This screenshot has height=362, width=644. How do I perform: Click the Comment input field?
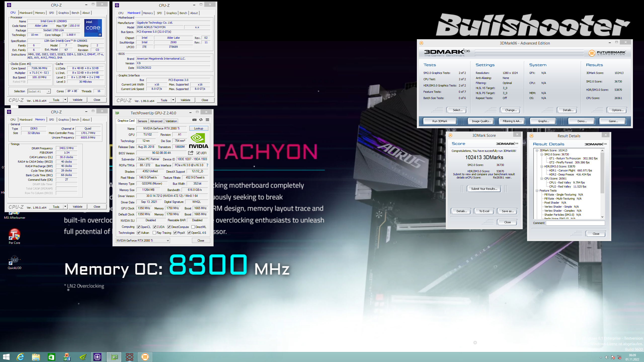point(575,223)
